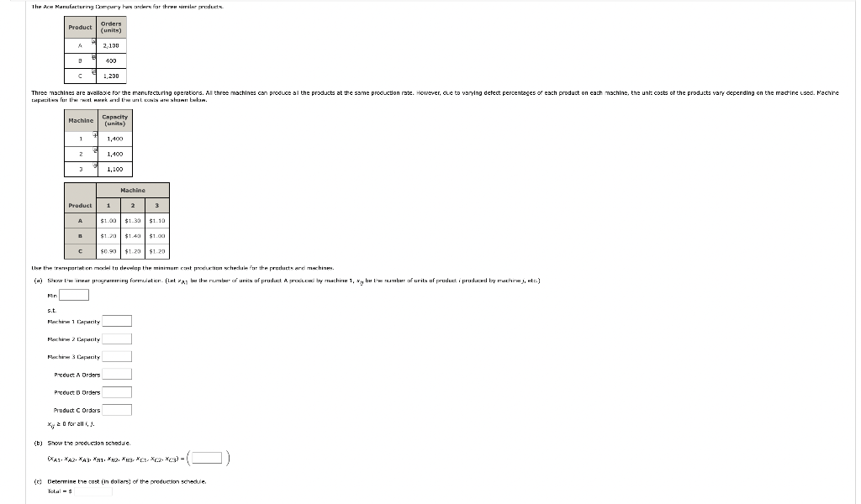The height and width of the screenshot is (504, 861).
Task: Select the Machine 2 Capacity input box
Action: (117, 339)
